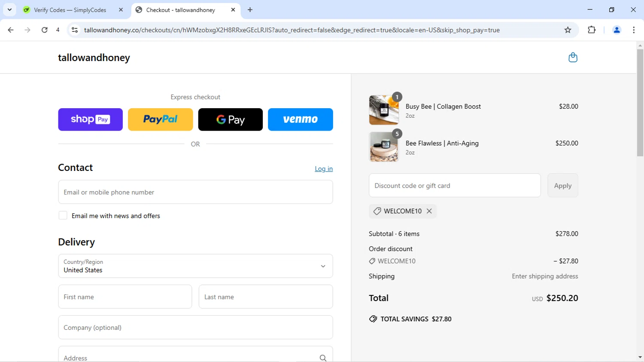Remove the WELCOME10 discount code tag
This screenshot has height=362, width=644.
point(429,211)
